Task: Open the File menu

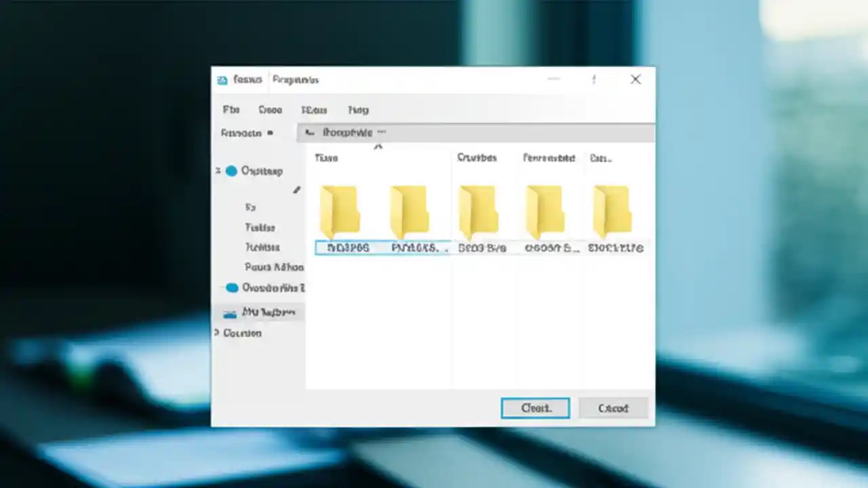Action: [231, 110]
